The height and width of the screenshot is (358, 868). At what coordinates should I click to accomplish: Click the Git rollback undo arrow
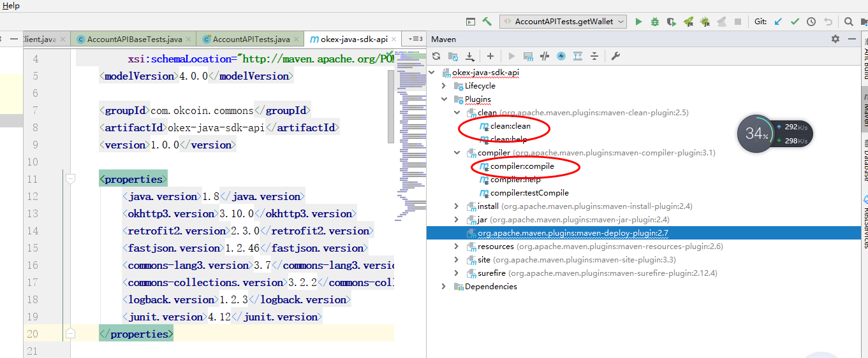coord(828,22)
